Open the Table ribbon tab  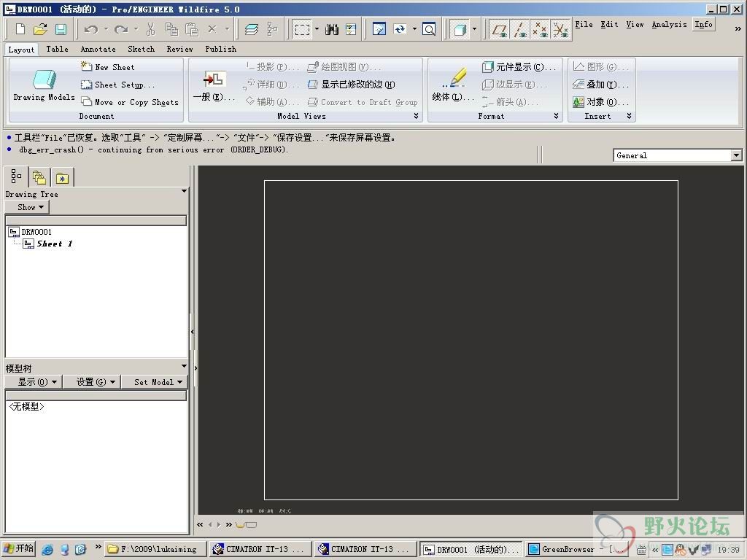(57, 49)
